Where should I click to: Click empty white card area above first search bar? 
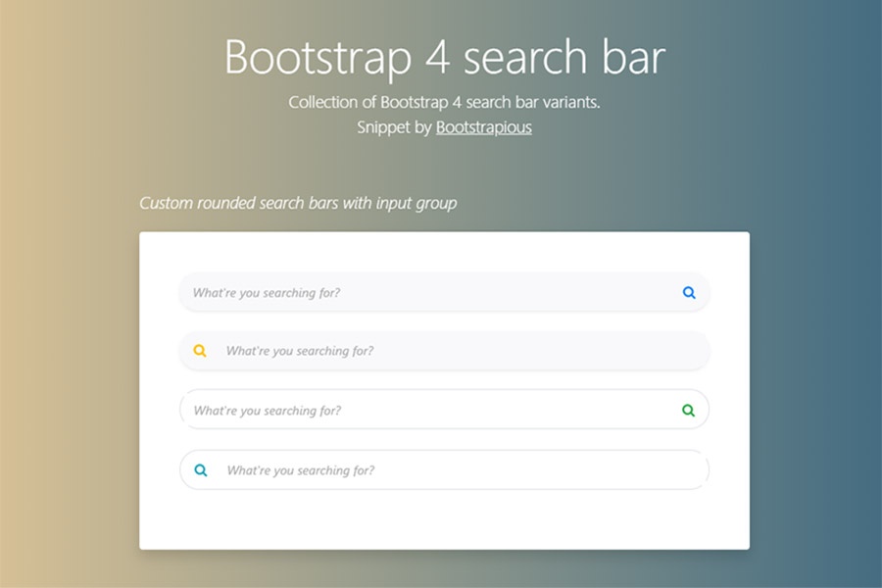click(x=444, y=252)
